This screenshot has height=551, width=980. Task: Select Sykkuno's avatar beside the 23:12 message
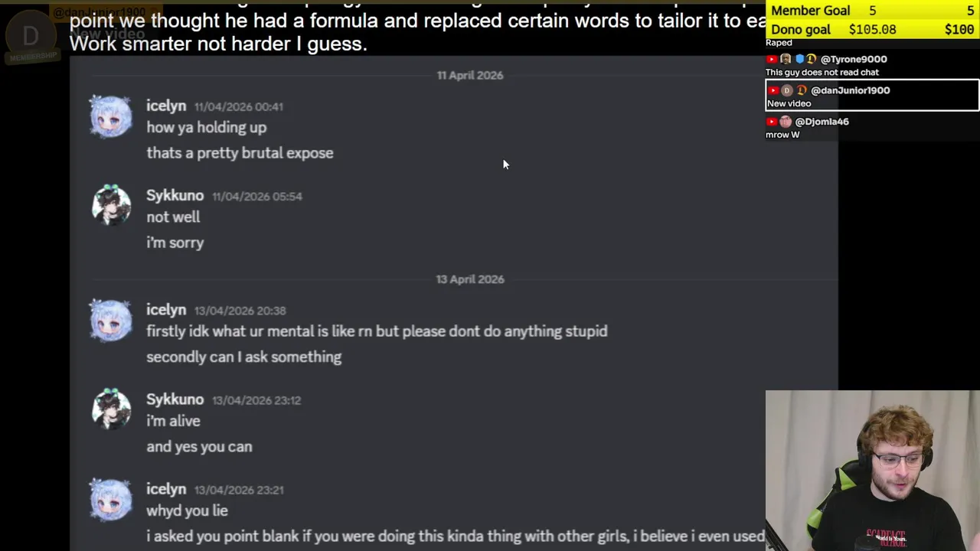111,409
